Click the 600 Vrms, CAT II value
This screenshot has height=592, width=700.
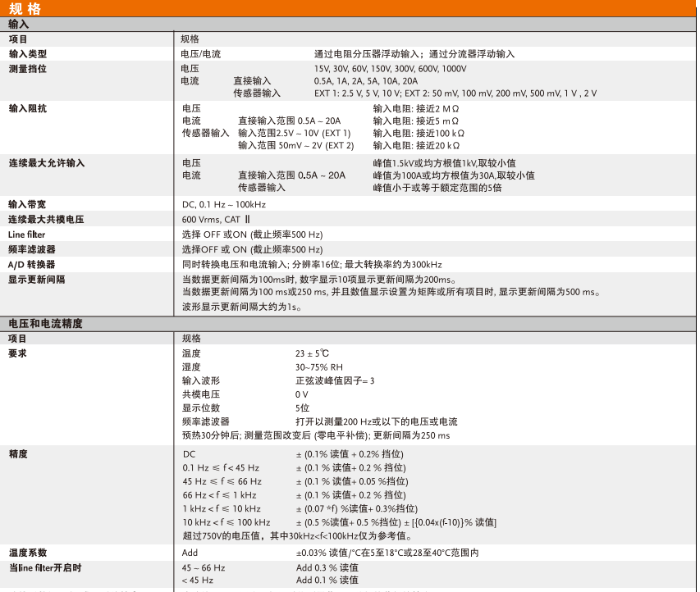[216, 221]
